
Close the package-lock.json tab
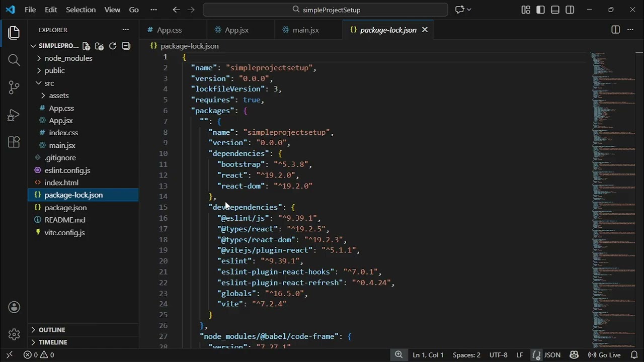coord(425,30)
